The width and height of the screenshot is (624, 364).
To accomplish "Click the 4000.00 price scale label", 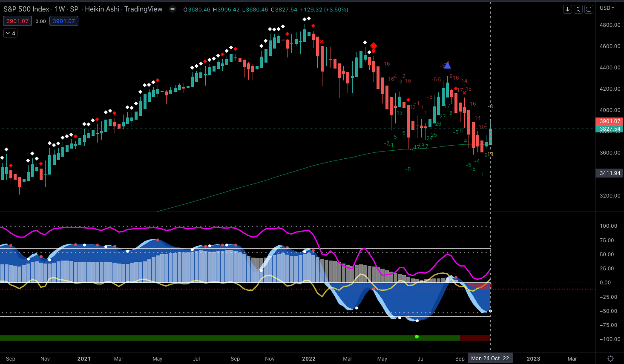I will tap(610, 110).
